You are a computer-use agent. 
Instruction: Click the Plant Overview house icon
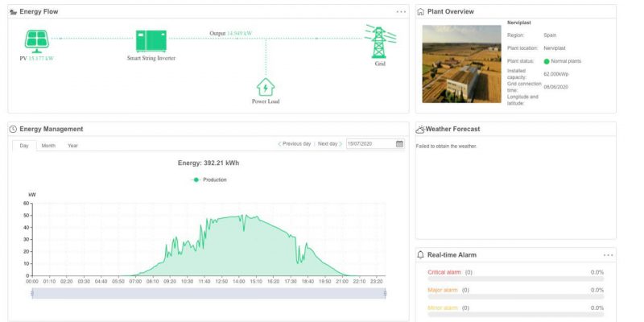tap(420, 11)
